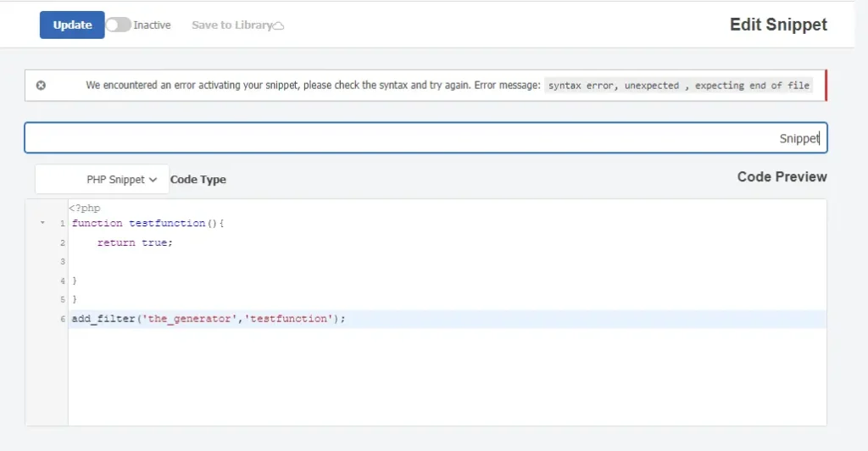
Task: Click the <?php opening tag
Action: pyautogui.click(x=85, y=208)
